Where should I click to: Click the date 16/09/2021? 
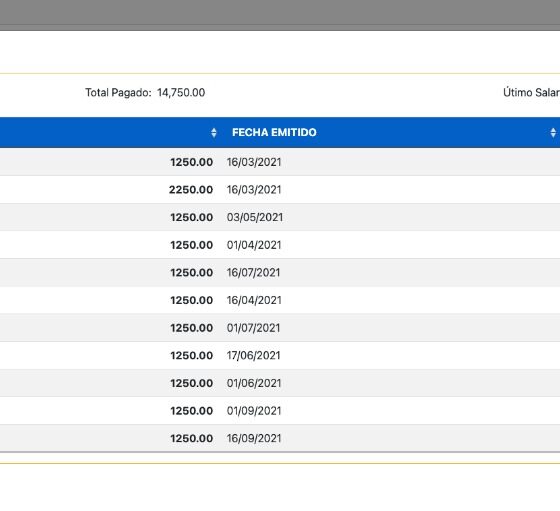(x=254, y=438)
